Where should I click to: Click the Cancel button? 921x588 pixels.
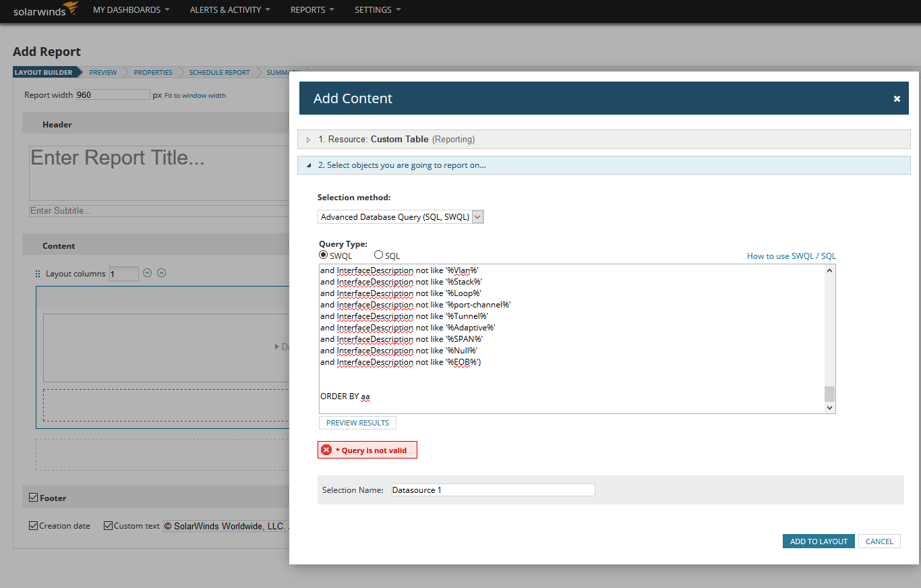879,541
